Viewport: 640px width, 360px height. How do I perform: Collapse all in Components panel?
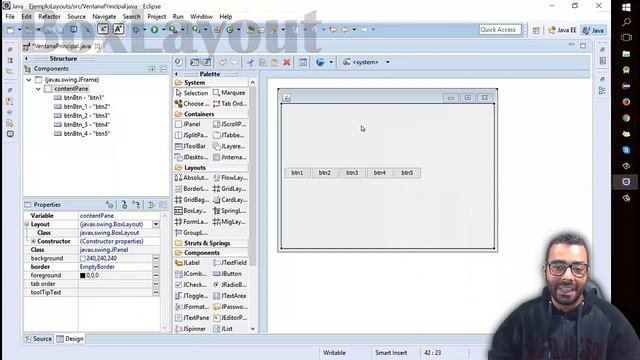tap(163, 69)
